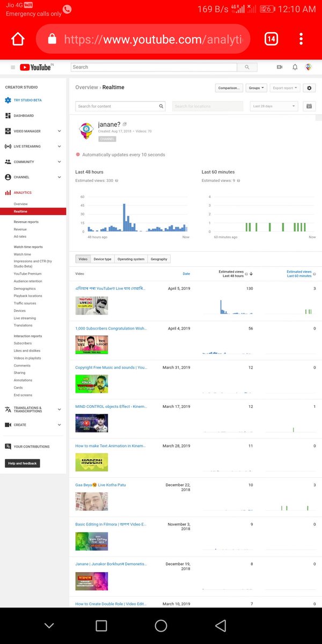Select the Operating system tab
The width and height of the screenshot is (322, 644).
(x=131, y=259)
